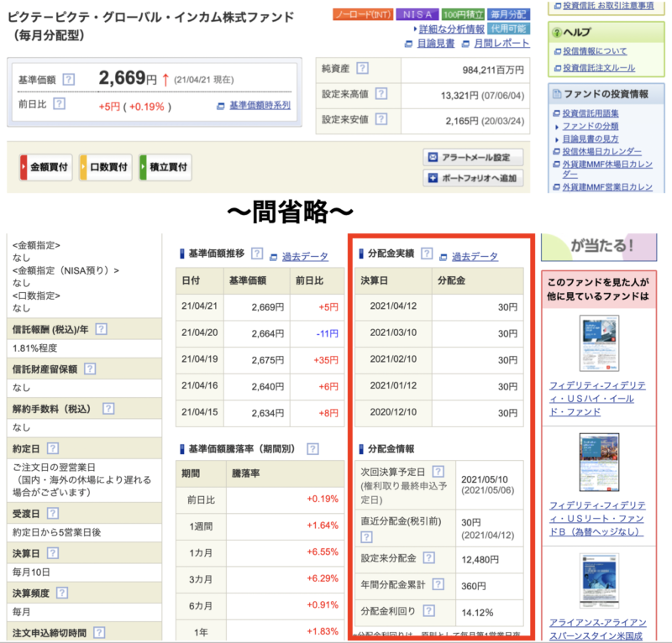The height and width of the screenshot is (643, 672).
Task: Click help icon beside 年間分配金累計
Action: click(x=438, y=584)
